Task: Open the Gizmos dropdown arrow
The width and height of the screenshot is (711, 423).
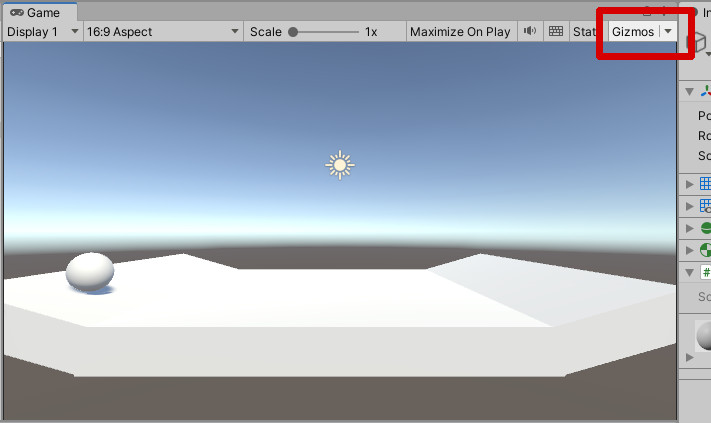Action: [x=668, y=32]
